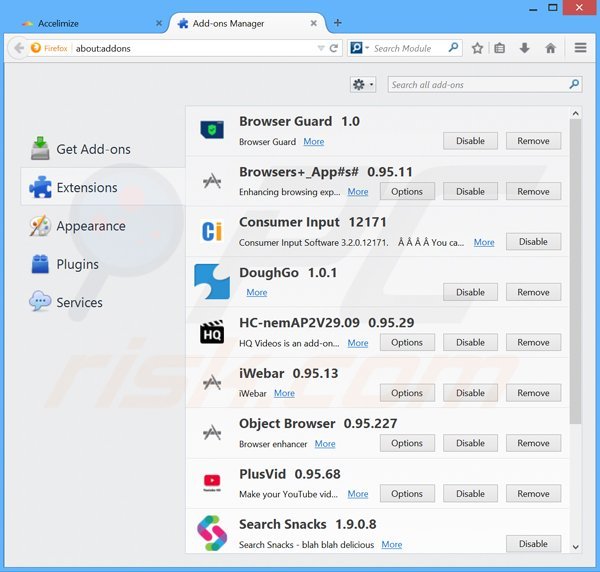The width and height of the screenshot is (600, 572).
Task: Focus the Search all add-ons field
Action: coord(478,85)
